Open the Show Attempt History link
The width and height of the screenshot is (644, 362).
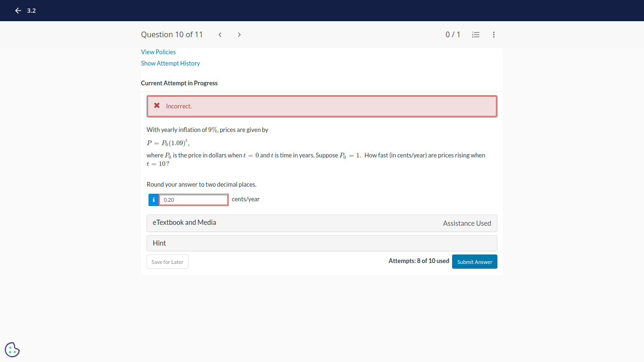(170, 63)
